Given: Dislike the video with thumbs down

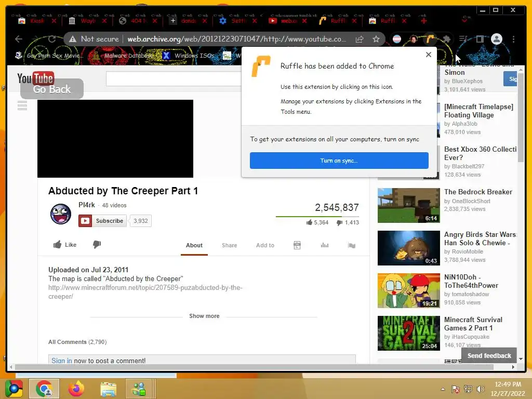Looking at the screenshot, I should coord(97,244).
